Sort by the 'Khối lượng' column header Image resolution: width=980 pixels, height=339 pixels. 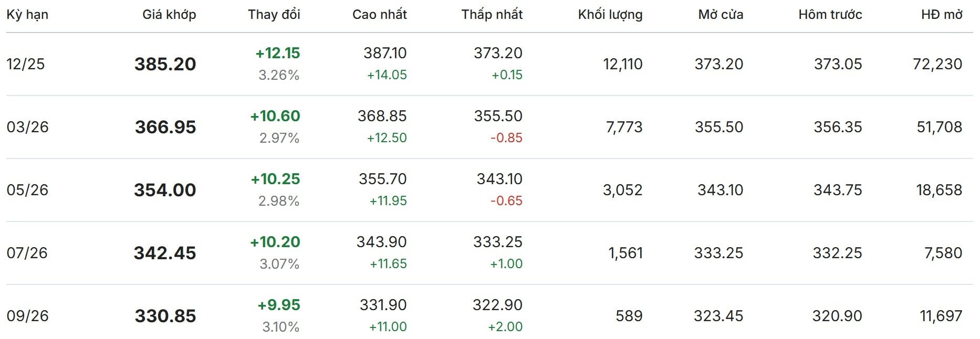610,15
